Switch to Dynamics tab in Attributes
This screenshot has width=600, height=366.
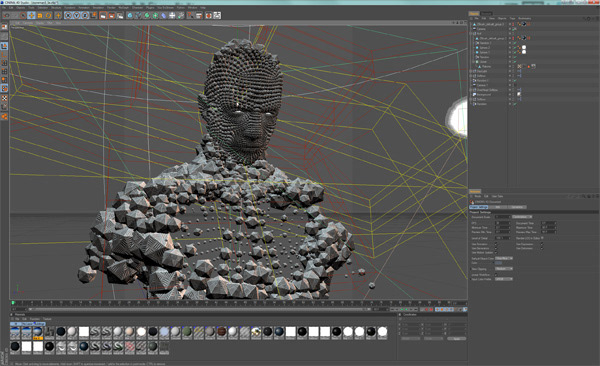517,207
